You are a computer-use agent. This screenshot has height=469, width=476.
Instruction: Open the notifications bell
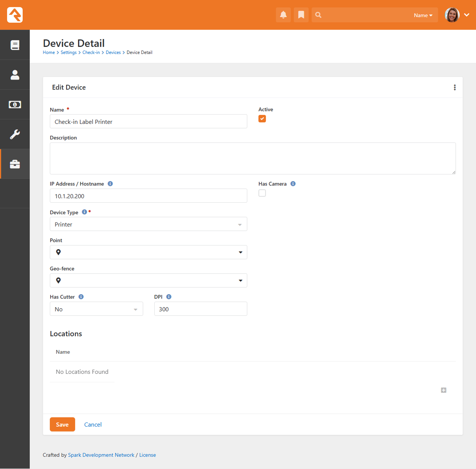tap(283, 15)
